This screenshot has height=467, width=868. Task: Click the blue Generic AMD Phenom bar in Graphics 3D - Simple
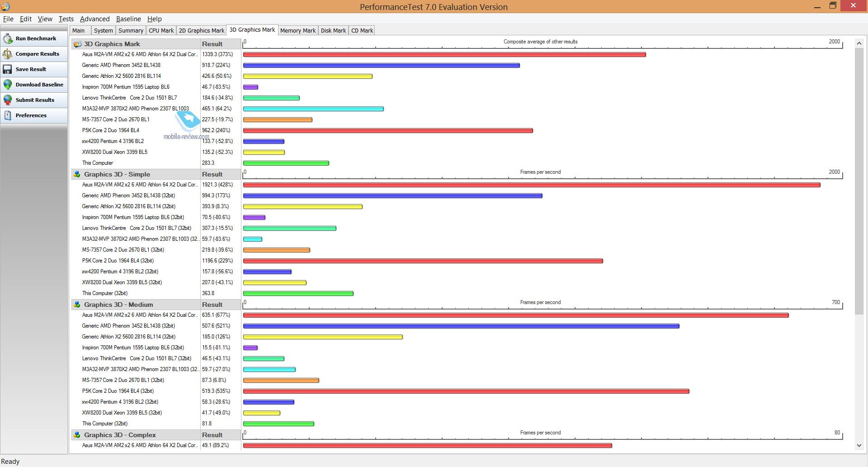(x=393, y=195)
